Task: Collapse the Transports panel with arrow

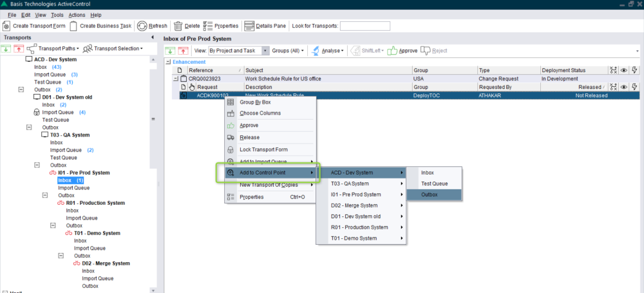Action: [x=153, y=37]
